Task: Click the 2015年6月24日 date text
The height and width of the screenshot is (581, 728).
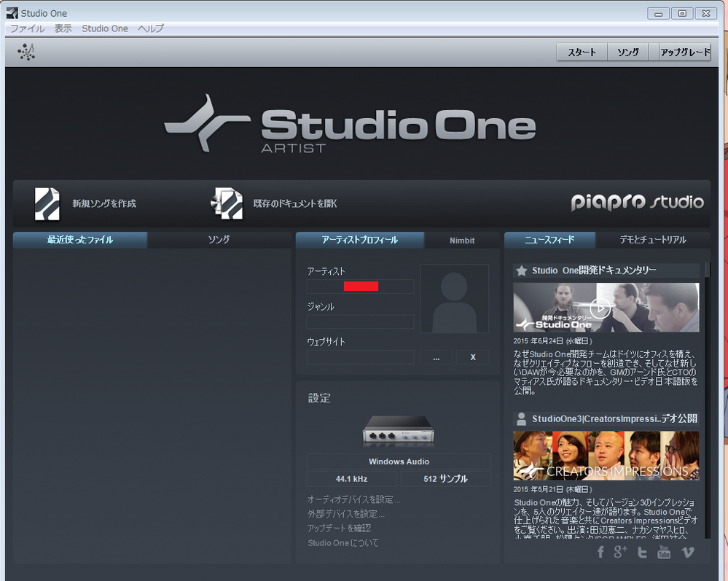Action: 552,341
